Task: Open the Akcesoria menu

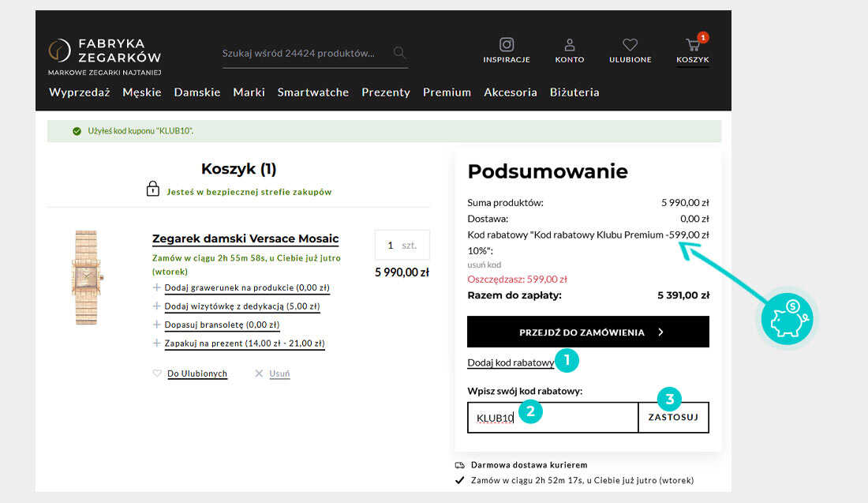Action: pos(511,92)
